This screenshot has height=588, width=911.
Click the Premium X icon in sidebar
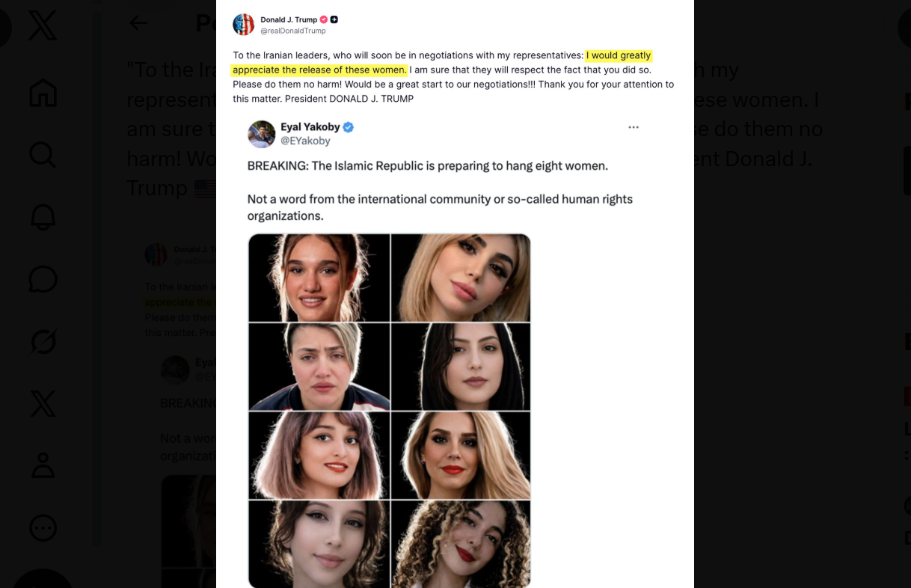coord(43,403)
